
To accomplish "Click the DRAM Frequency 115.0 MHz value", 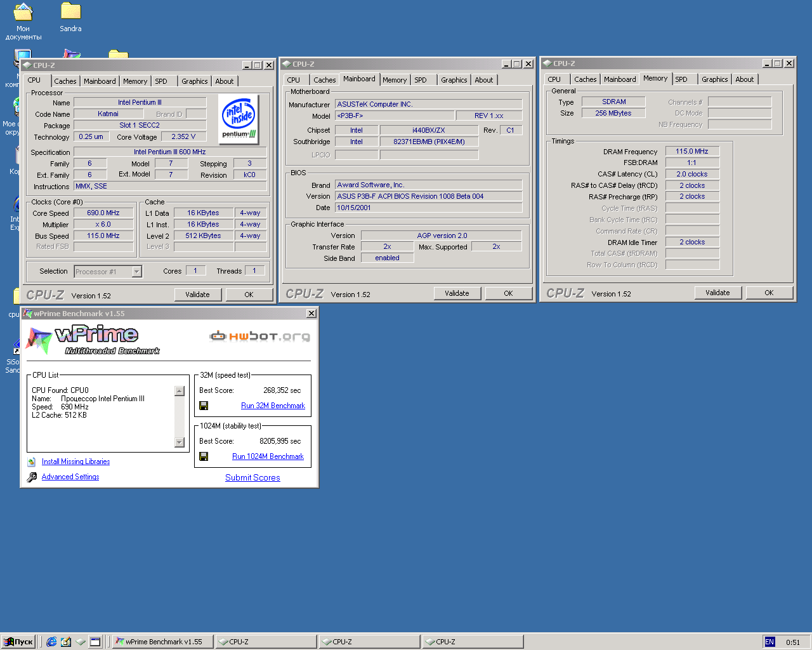I will [692, 152].
